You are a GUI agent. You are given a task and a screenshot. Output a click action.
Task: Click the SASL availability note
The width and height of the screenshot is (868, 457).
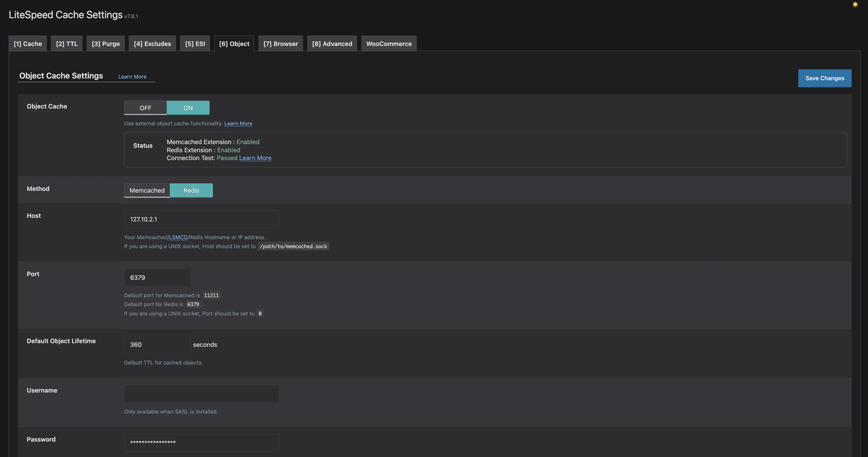(171, 412)
